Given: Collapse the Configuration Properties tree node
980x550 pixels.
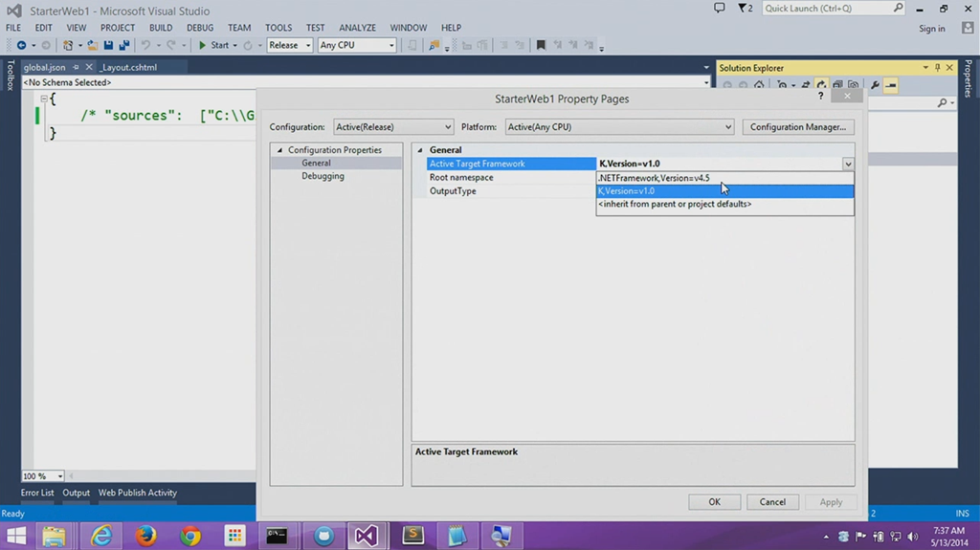Looking at the screenshot, I should point(280,150).
